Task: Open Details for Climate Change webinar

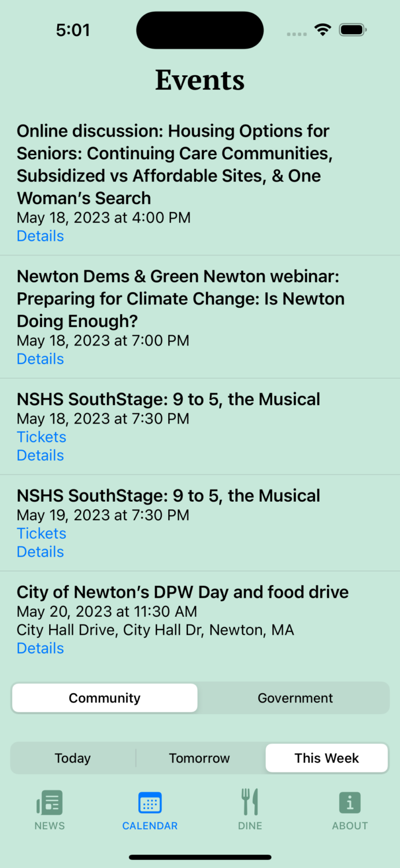Action: click(x=40, y=359)
